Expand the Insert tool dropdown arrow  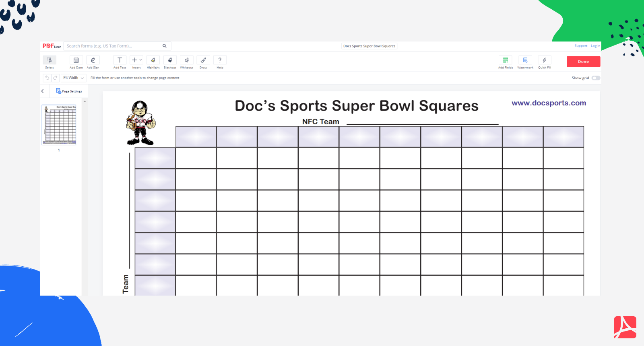[x=140, y=60]
